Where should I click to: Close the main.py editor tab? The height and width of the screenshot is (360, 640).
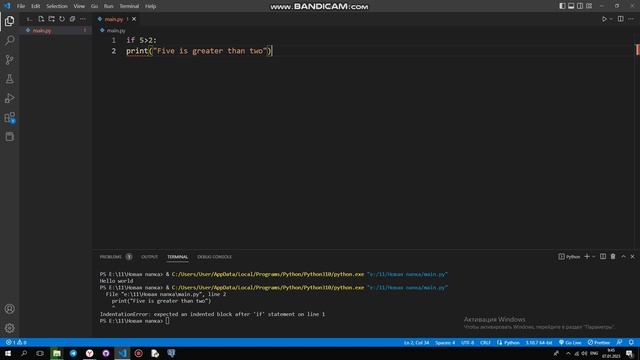tap(134, 19)
